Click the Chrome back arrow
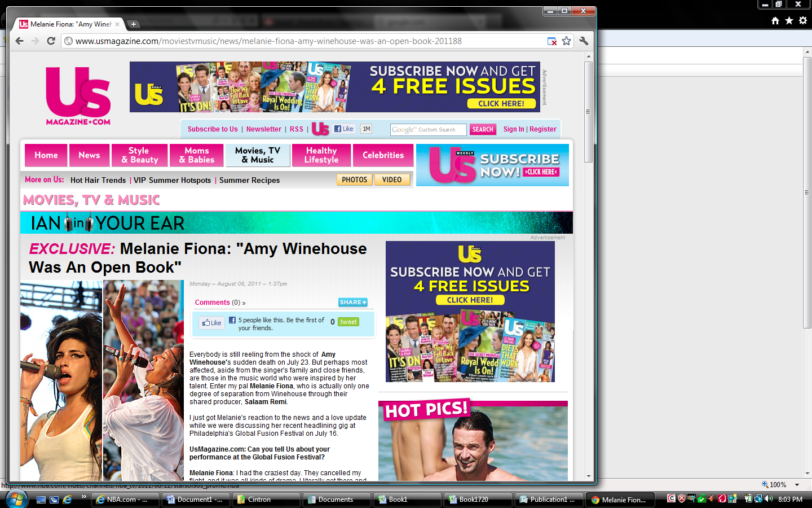Viewport: 812px width, 508px height. (19, 41)
